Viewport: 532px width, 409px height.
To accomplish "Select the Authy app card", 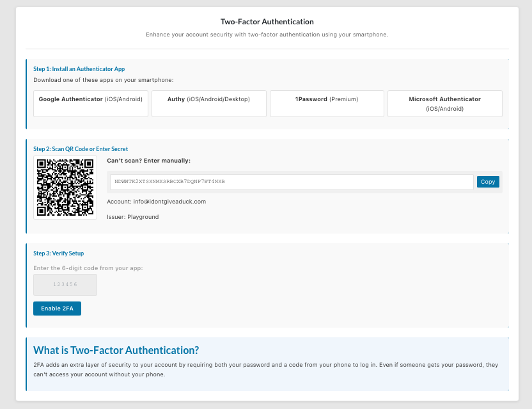I will pyautogui.click(x=208, y=103).
